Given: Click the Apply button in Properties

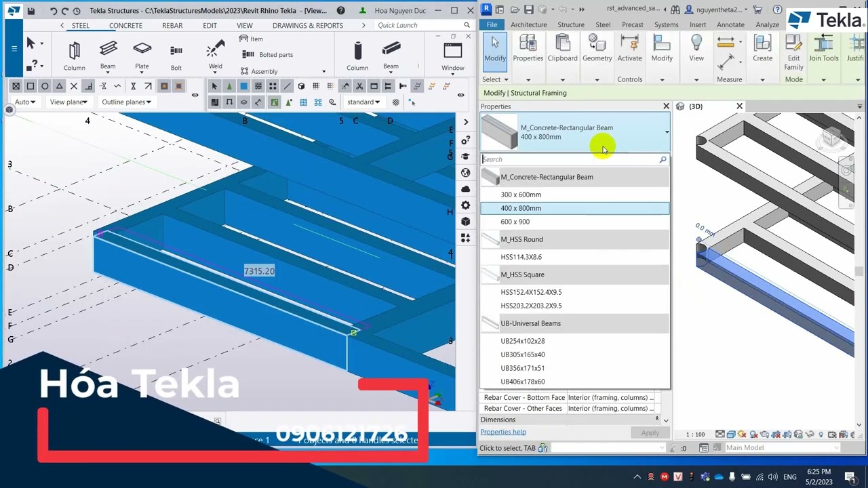Looking at the screenshot, I should (x=650, y=432).
